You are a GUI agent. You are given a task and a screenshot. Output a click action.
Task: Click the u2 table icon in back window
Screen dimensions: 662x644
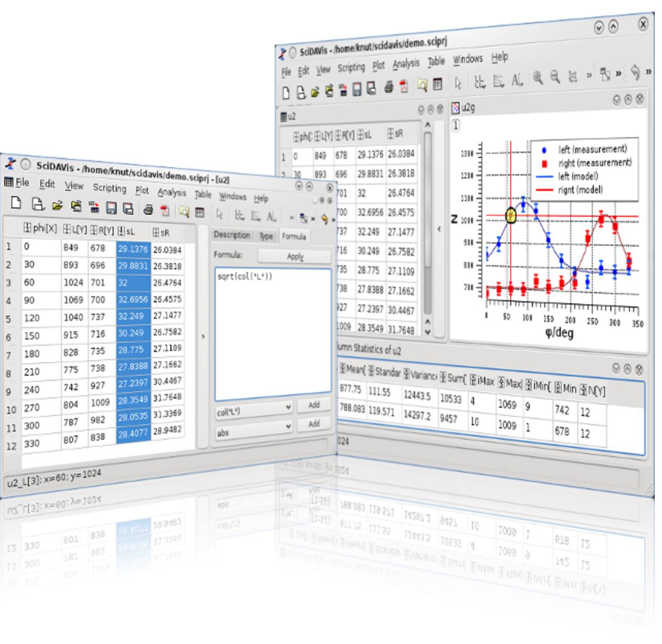[x=283, y=117]
